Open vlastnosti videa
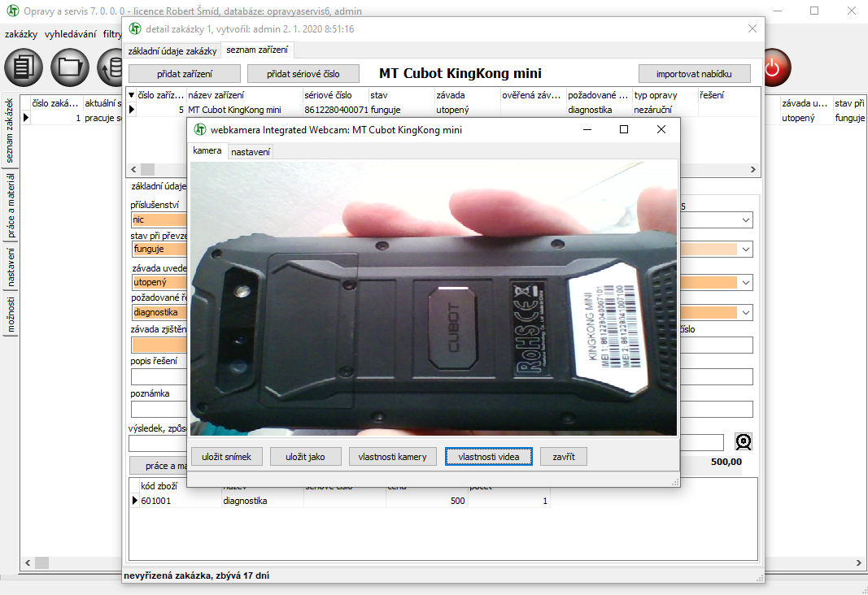This screenshot has width=868, height=595. pyautogui.click(x=489, y=457)
